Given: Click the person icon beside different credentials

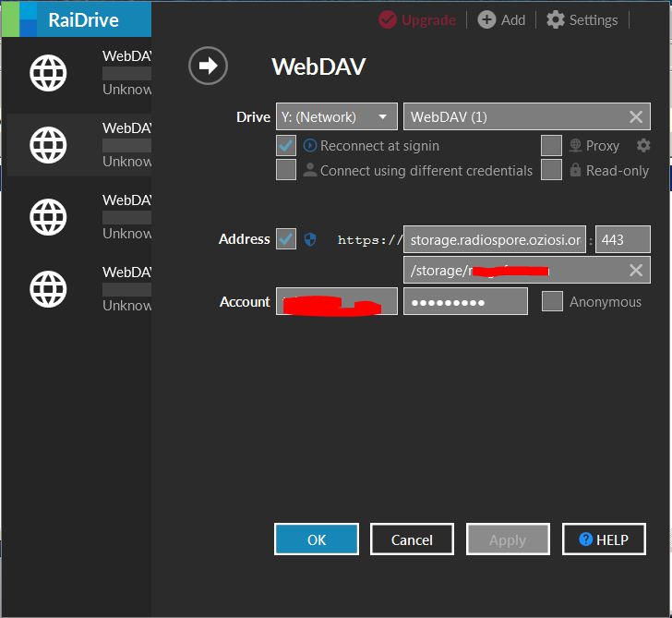Looking at the screenshot, I should [310, 170].
